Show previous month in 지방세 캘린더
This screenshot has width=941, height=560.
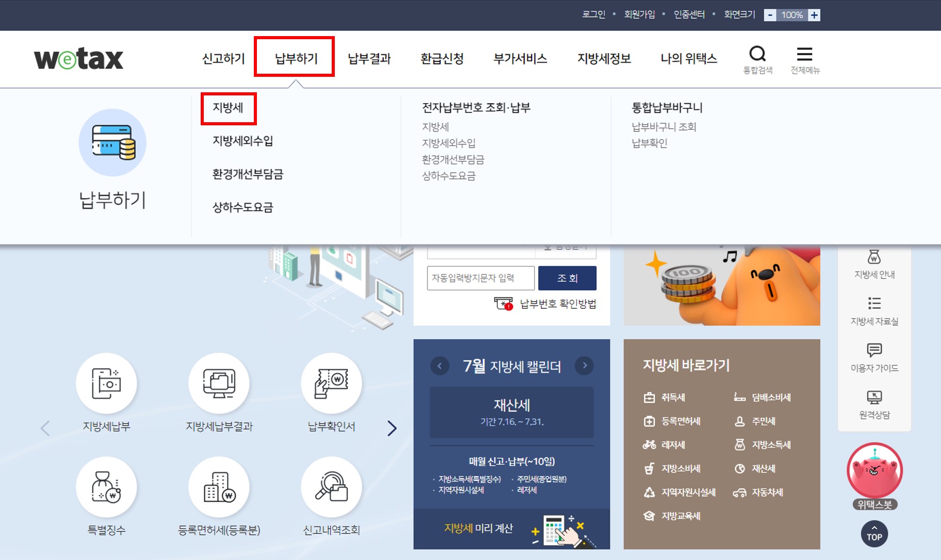(x=440, y=366)
